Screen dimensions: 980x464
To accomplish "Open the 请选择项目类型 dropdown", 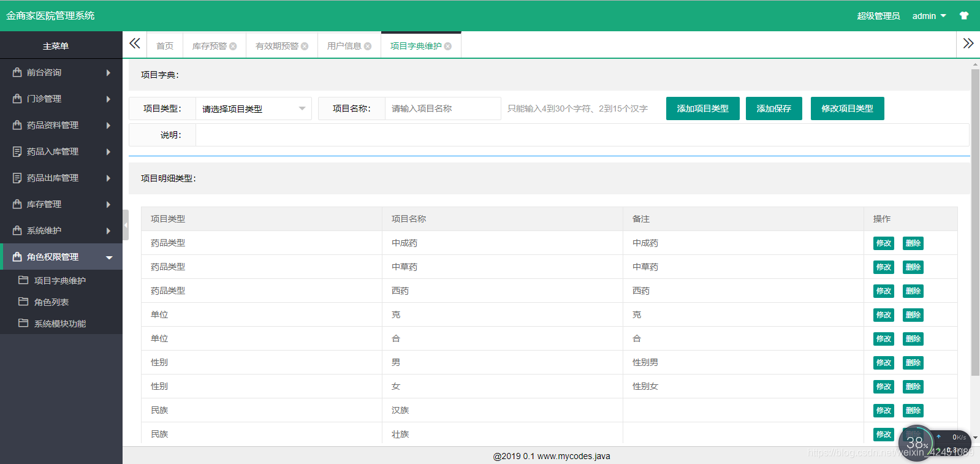I will 254,108.
